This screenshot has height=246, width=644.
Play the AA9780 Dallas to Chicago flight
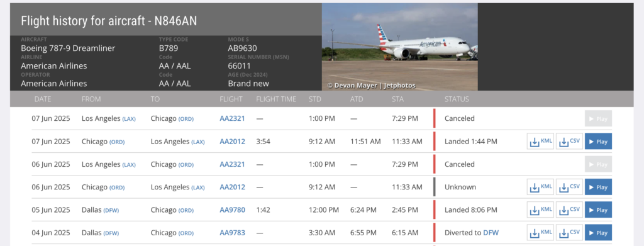pos(598,210)
